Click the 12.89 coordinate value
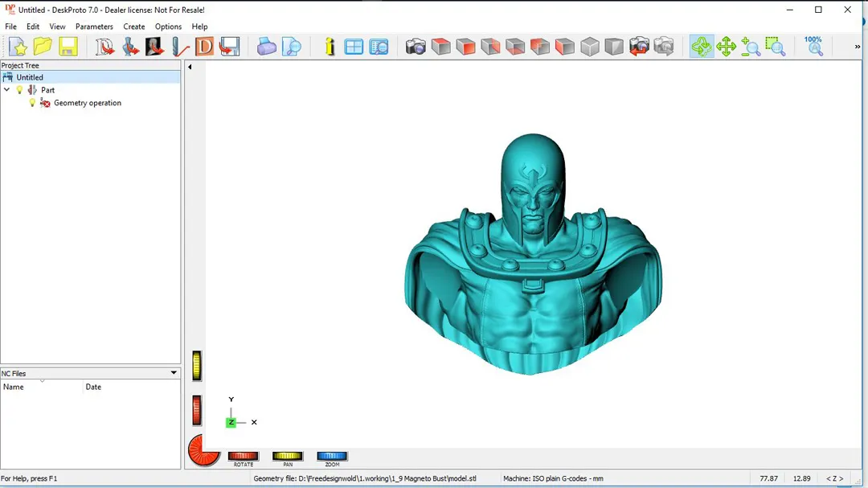The height and width of the screenshot is (488, 868). [801, 478]
